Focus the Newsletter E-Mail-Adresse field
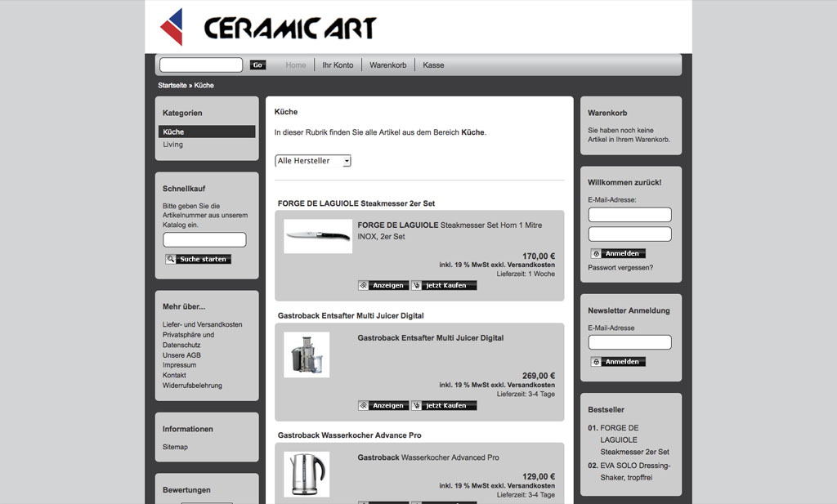 click(x=630, y=342)
